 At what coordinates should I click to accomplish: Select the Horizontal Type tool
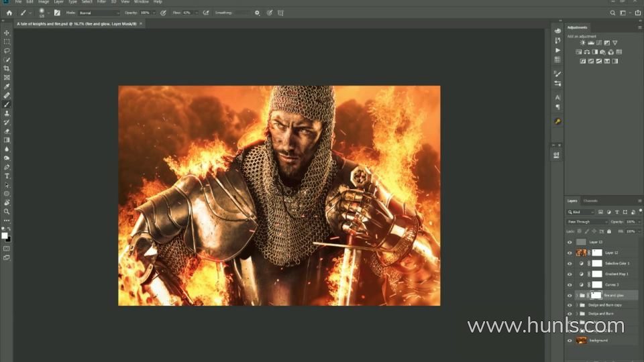7,176
